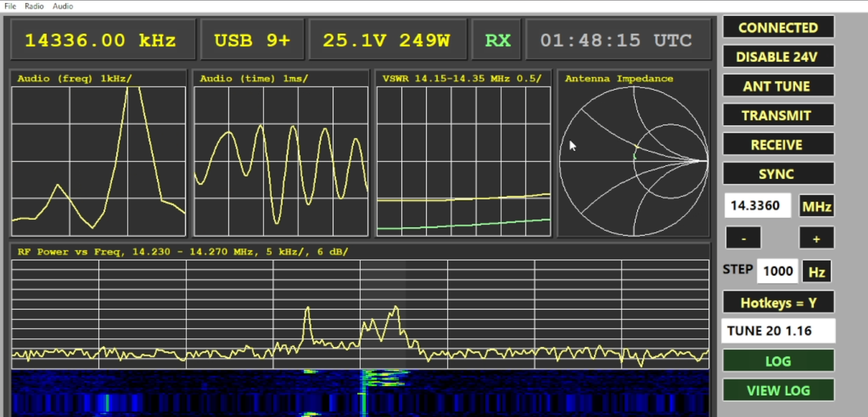Increase frequency with the plus button
Screen dimensions: 868x417
[x=816, y=238]
